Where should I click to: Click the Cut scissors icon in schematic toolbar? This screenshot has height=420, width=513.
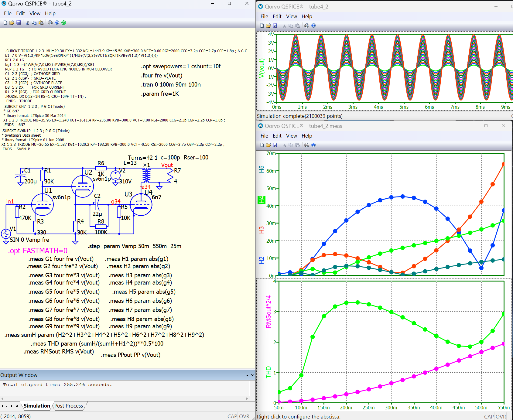click(x=28, y=22)
